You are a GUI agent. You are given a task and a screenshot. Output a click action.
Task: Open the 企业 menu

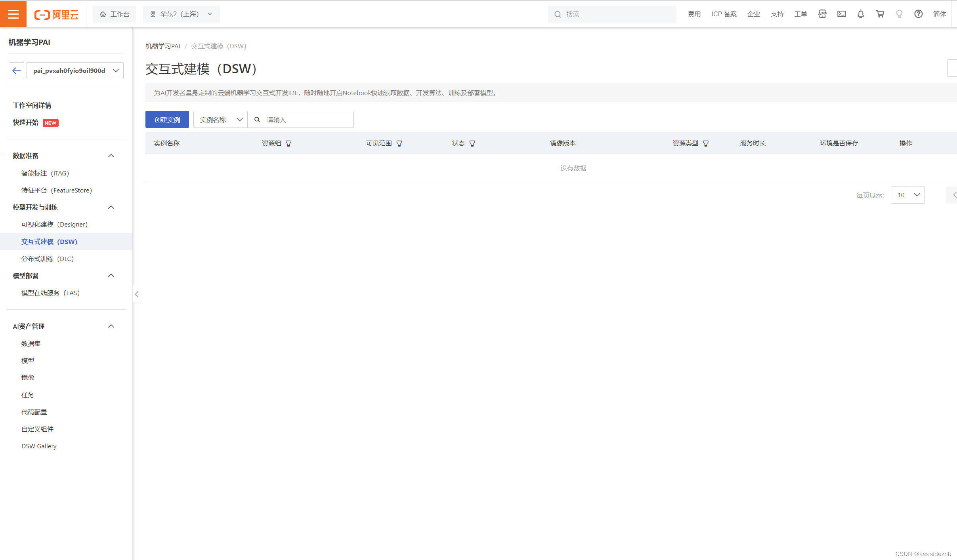(x=753, y=14)
